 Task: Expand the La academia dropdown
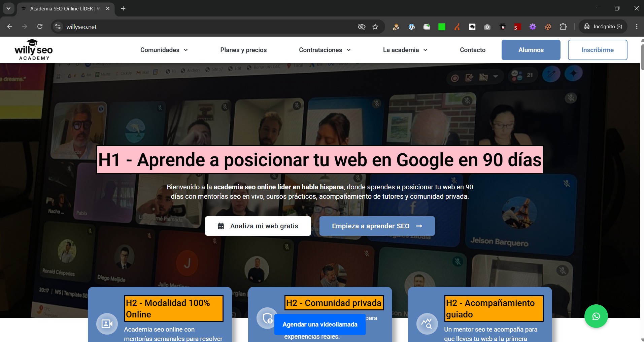pyautogui.click(x=405, y=50)
